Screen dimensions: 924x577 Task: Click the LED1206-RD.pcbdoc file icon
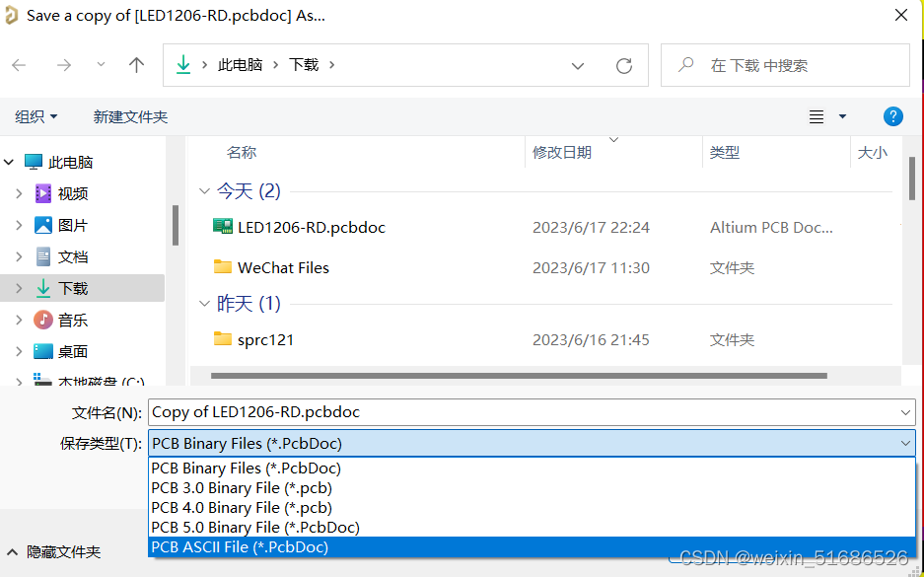(x=223, y=227)
